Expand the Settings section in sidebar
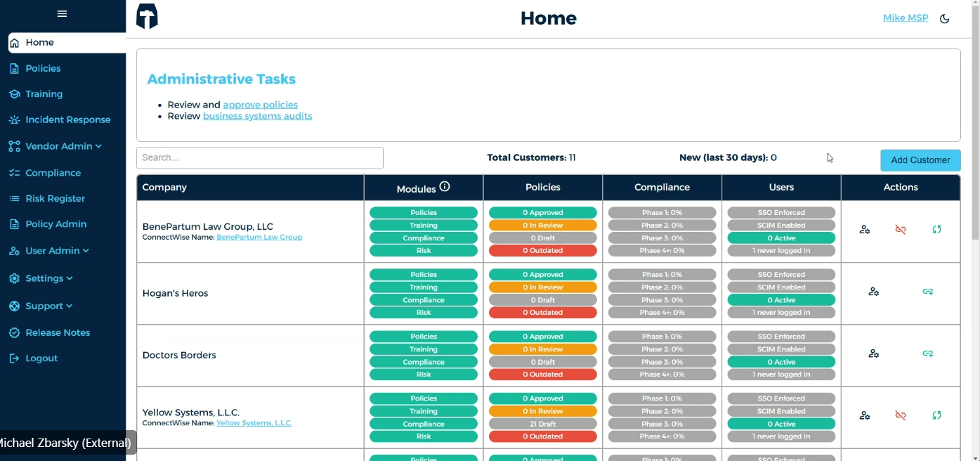The width and height of the screenshot is (980, 461). tap(41, 278)
